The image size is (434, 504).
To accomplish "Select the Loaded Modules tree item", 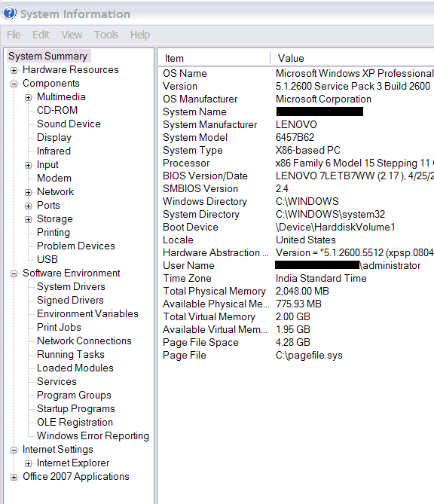I will click(x=75, y=368).
